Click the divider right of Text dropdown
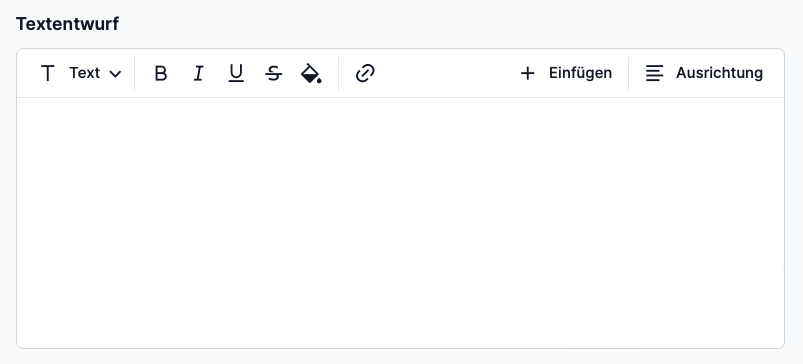Image resolution: width=803 pixels, height=364 pixels. pyautogui.click(x=135, y=73)
